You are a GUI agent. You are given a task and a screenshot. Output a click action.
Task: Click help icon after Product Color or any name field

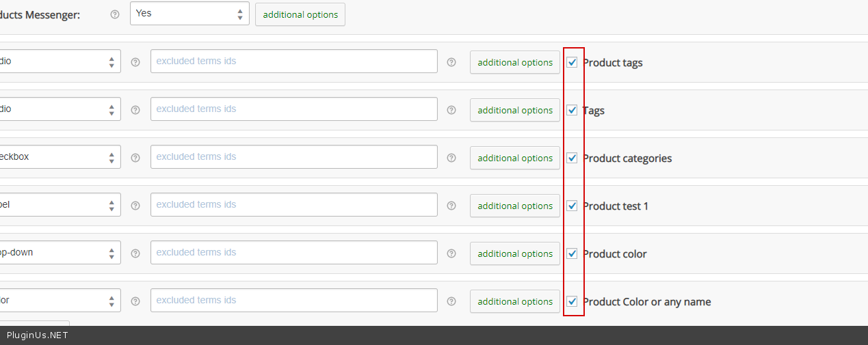click(451, 301)
